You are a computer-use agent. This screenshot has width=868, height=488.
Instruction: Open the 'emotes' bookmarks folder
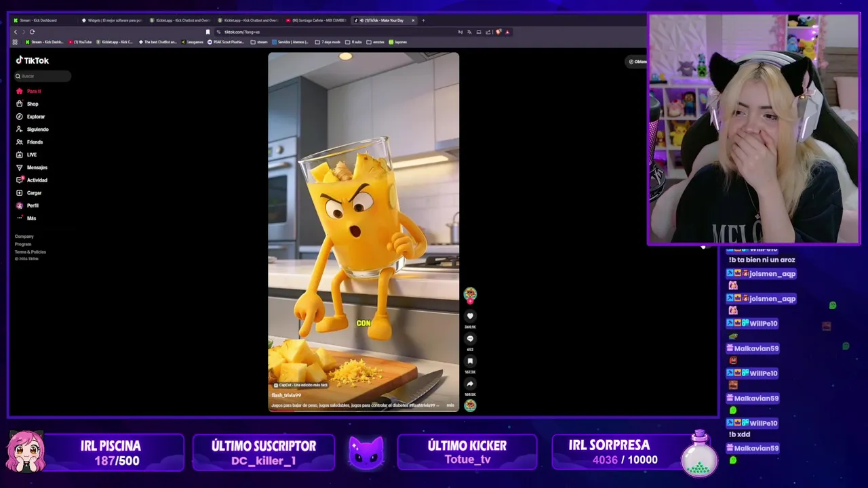(376, 42)
